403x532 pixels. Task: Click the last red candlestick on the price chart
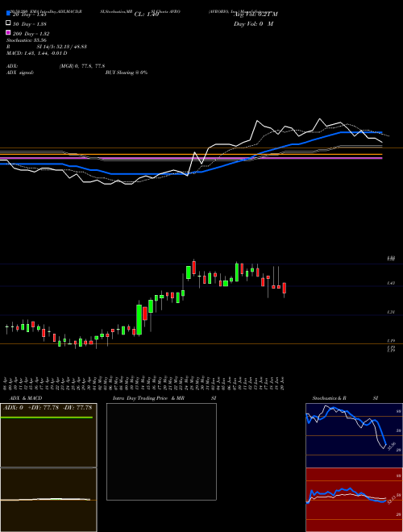tap(285, 288)
